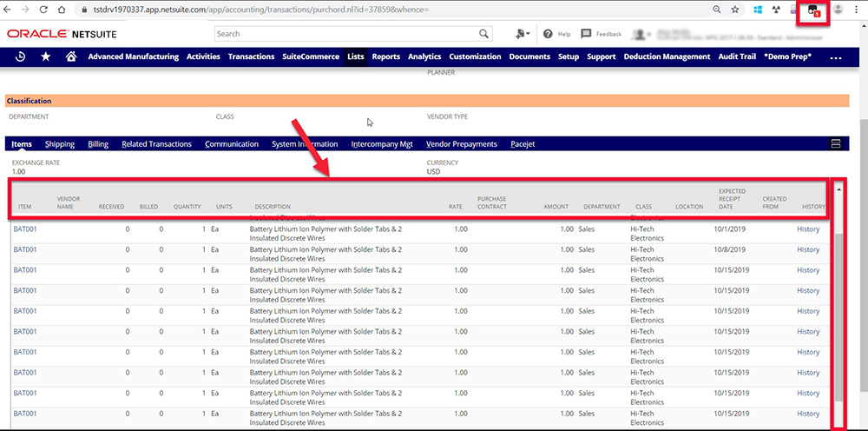Expand the Create New dropdown icon

[523, 34]
